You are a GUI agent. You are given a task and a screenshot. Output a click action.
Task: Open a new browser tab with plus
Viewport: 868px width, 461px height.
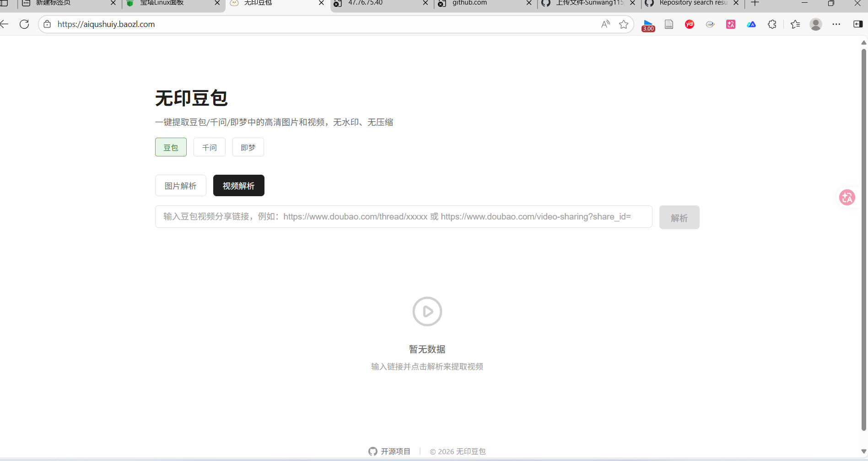[755, 3]
